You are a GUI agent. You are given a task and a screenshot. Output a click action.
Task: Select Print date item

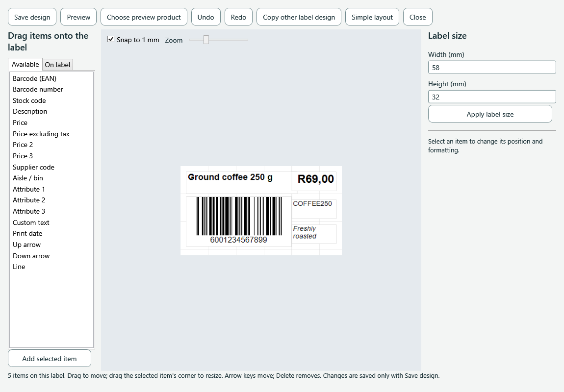click(x=51, y=234)
